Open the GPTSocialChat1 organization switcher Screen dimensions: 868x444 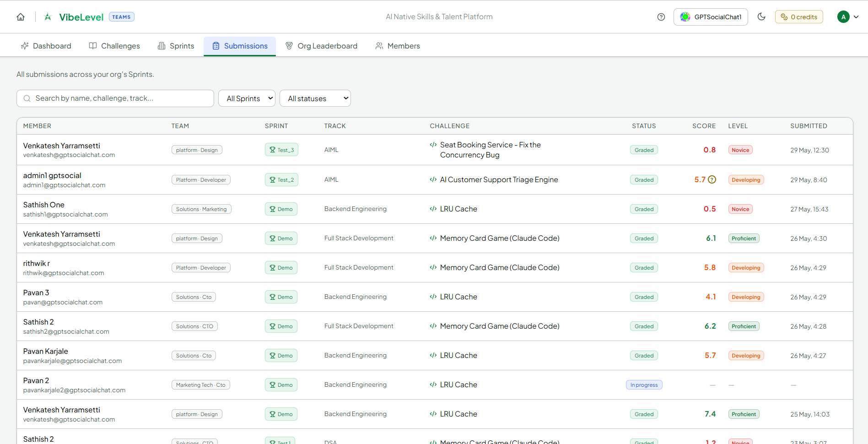[x=711, y=17]
